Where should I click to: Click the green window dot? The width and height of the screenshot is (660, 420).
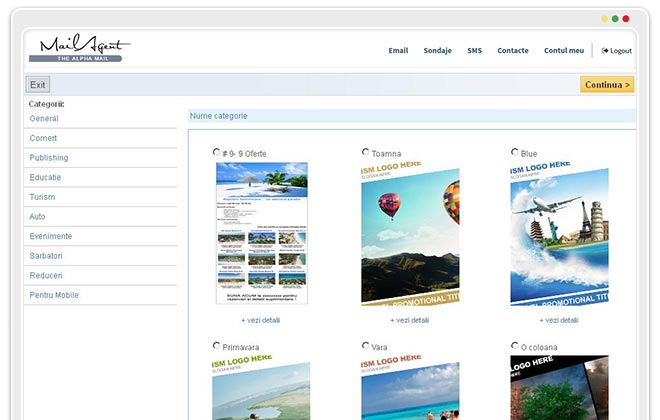(615, 19)
